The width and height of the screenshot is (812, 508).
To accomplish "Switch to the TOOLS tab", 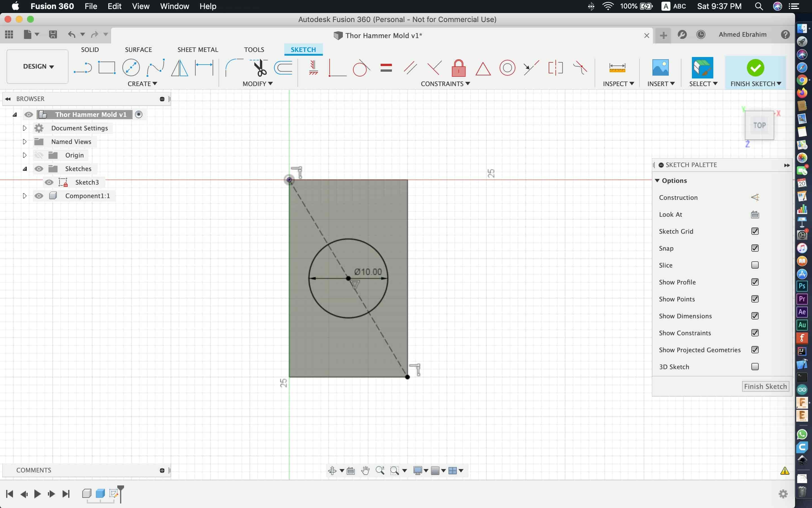I will point(254,49).
